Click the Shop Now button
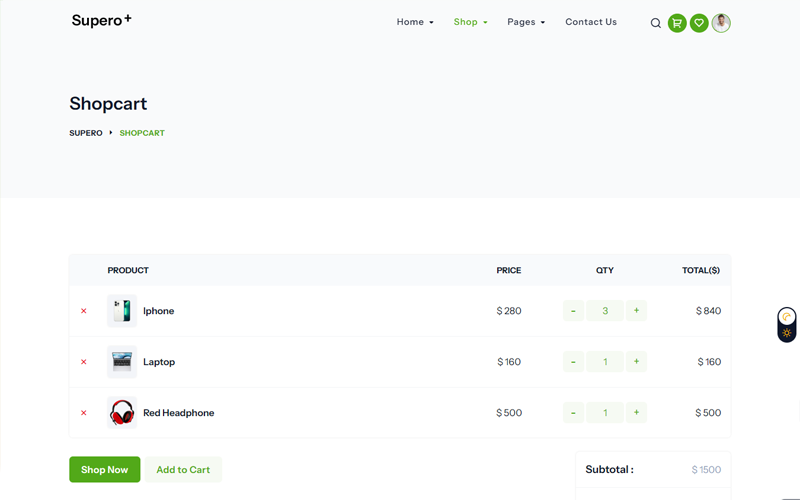This screenshot has width=800, height=500. tap(104, 470)
